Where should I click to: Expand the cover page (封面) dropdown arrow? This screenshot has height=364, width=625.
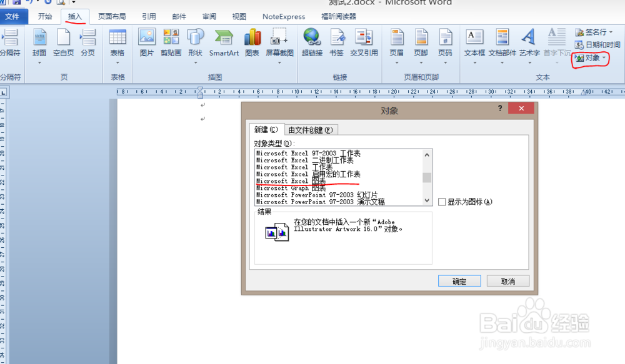point(39,62)
